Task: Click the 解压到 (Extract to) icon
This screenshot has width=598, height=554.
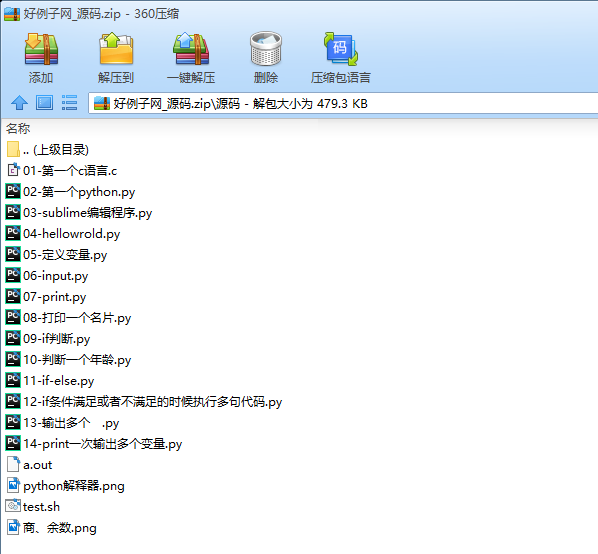Action: [x=116, y=49]
